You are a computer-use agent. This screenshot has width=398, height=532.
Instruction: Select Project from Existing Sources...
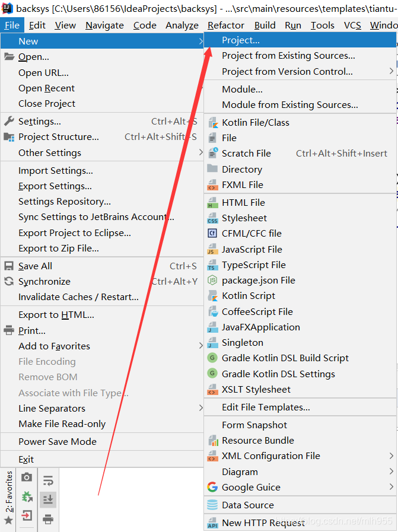pos(300,56)
